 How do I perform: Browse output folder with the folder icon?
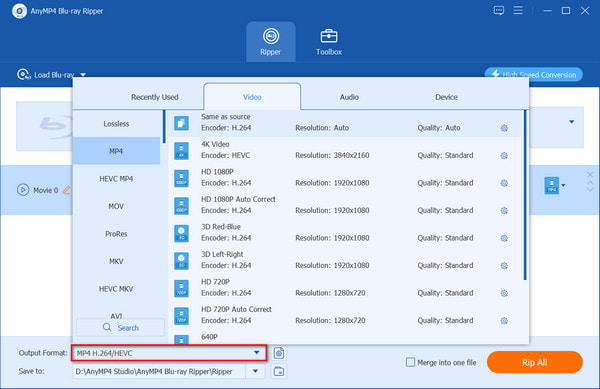click(x=279, y=371)
